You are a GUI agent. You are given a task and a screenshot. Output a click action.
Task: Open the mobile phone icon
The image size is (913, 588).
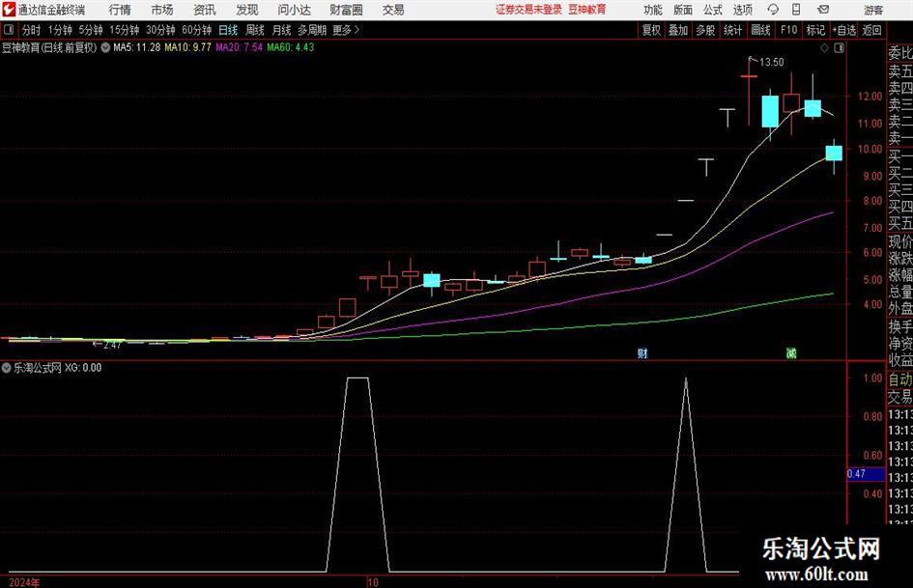[x=796, y=10]
